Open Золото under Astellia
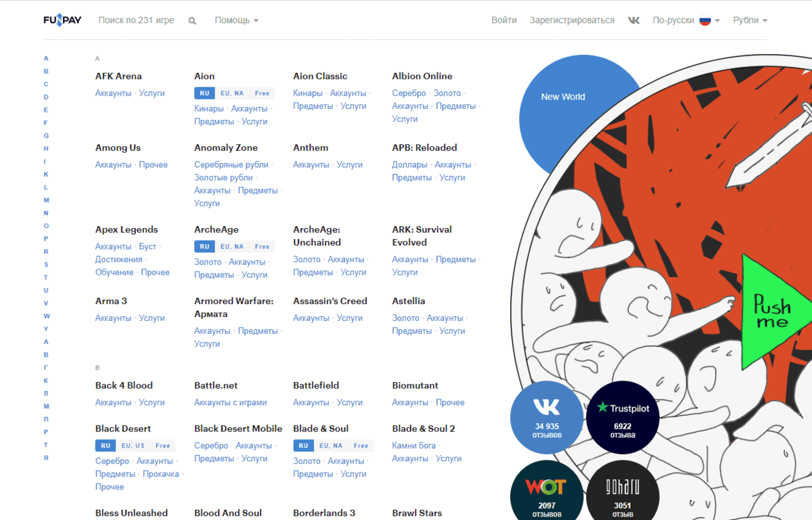The image size is (812, 520). tap(405, 318)
